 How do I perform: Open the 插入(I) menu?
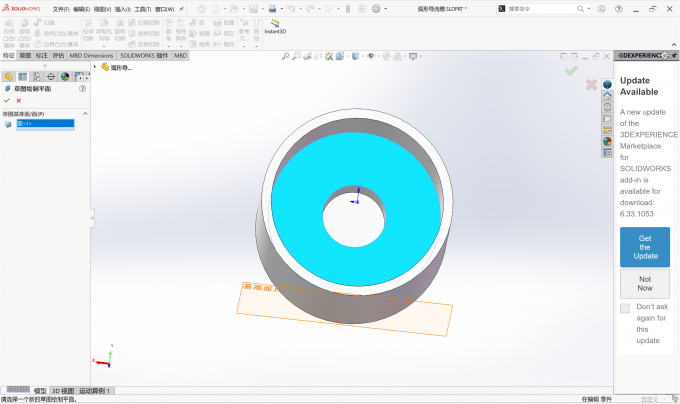pos(123,9)
